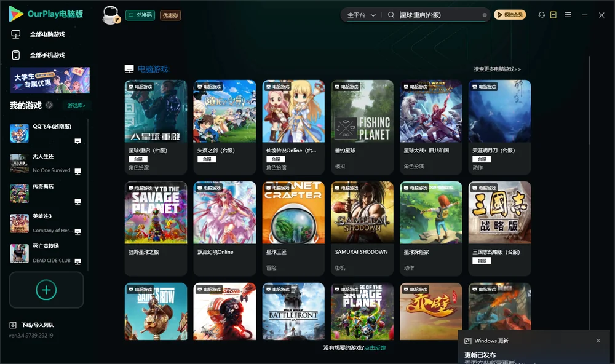615x364 pixels.
Task: Expand the 全平台 platform dropdown
Action: coord(361,15)
